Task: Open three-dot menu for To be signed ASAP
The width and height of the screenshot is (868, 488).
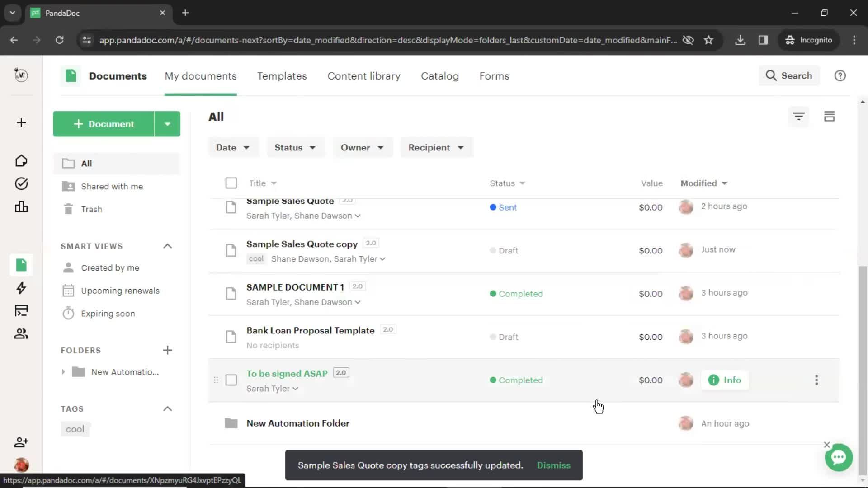Action: click(816, 380)
